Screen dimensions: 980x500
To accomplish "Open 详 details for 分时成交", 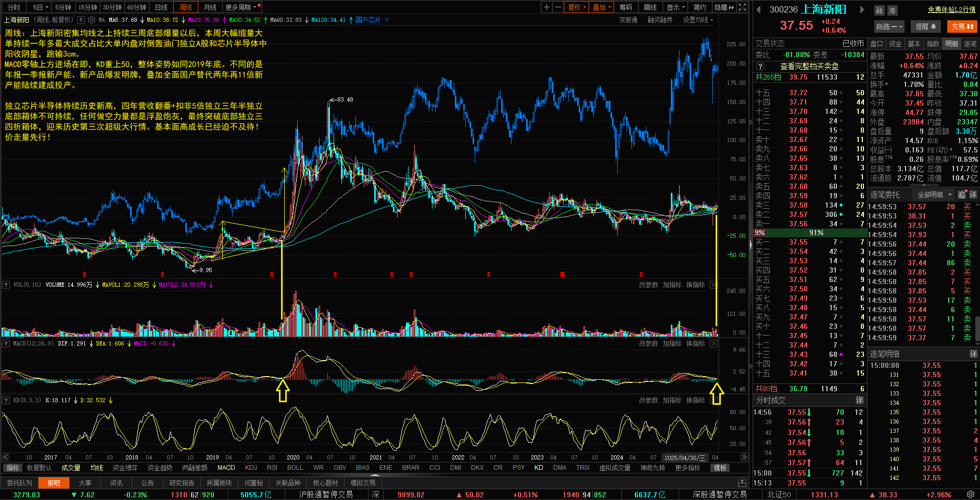I will coord(859,400).
